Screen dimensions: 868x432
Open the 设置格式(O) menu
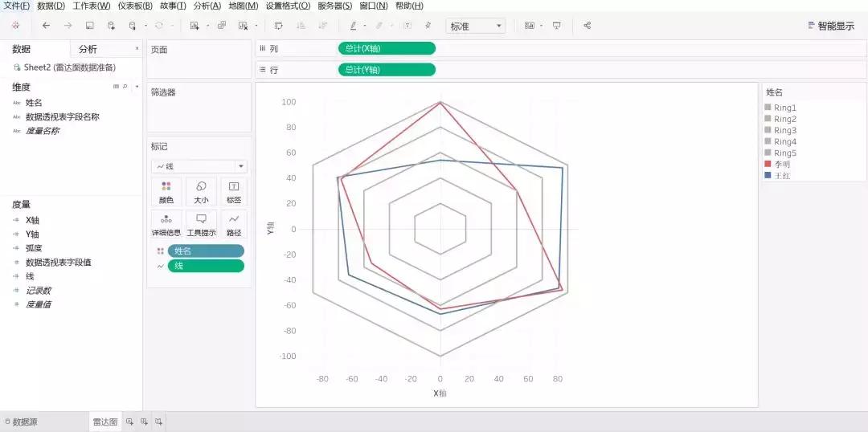(x=288, y=6)
